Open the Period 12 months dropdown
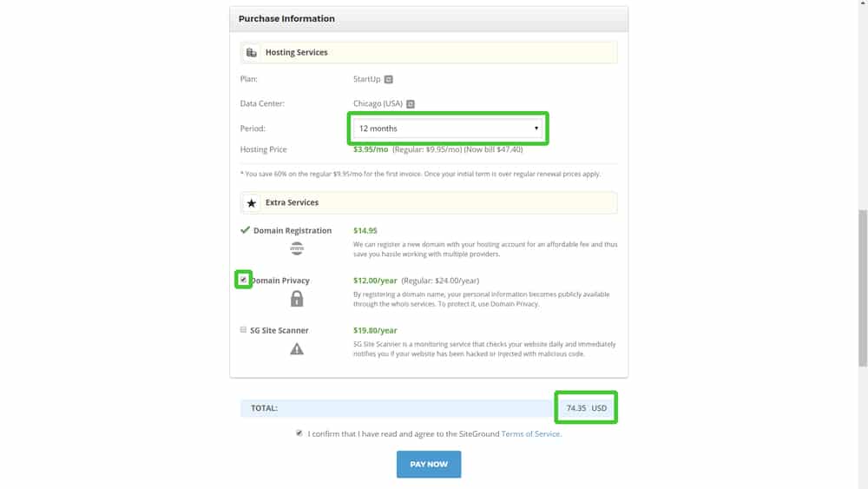Viewport: 868px width, 489px height. (448, 129)
